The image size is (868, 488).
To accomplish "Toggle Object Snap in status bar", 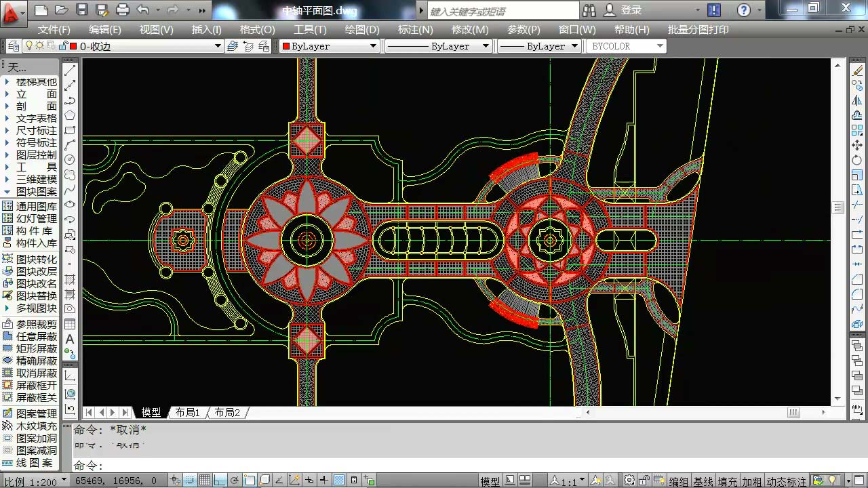I will click(x=250, y=481).
